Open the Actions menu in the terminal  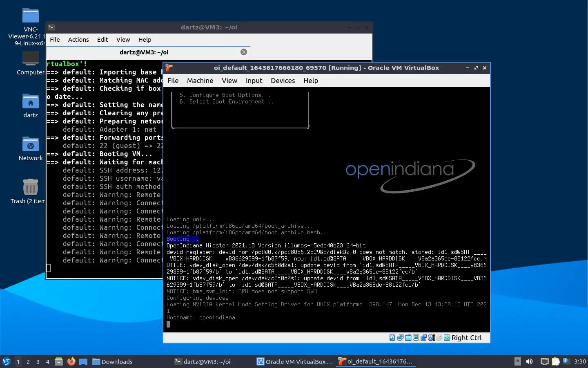pos(78,40)
